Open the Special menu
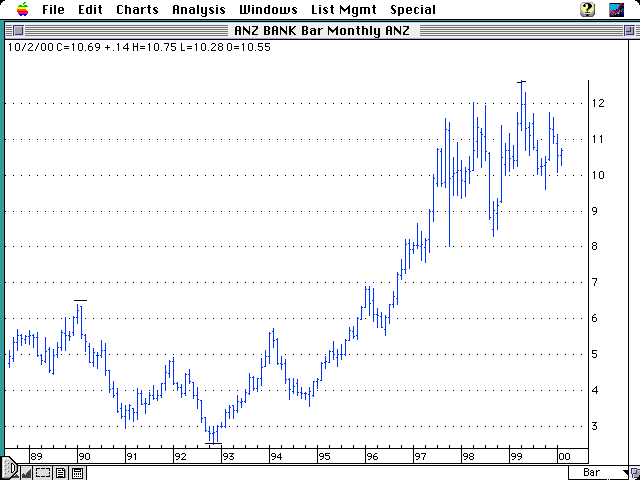640x480 pixels. 413,9
